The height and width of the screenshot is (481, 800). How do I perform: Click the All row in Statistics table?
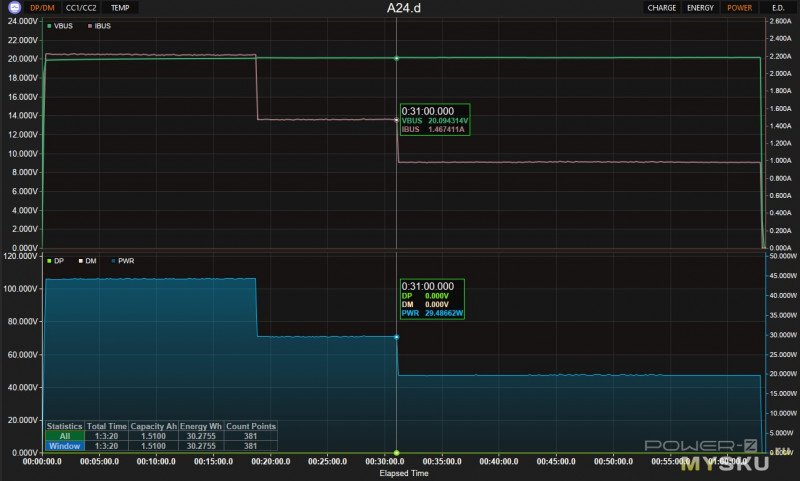64,436
